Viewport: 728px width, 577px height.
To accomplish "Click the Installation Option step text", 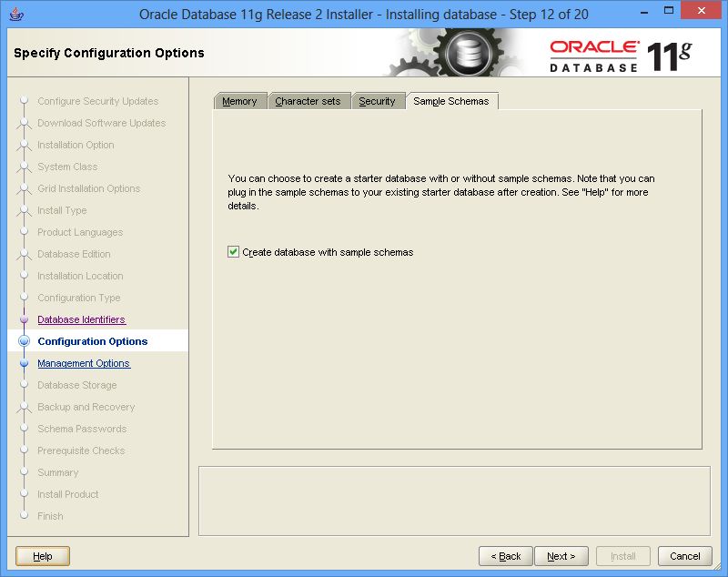I will (x=76, y=145).
